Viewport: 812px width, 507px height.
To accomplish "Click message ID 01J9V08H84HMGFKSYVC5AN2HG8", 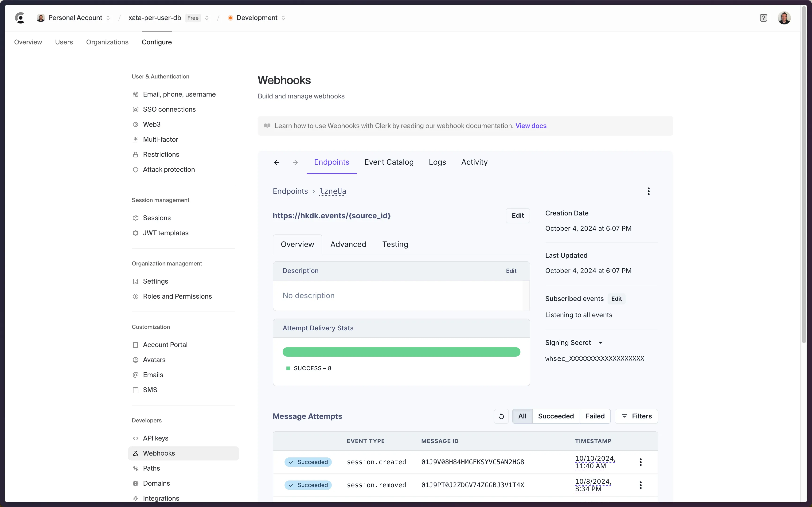I will pos(472,462).
